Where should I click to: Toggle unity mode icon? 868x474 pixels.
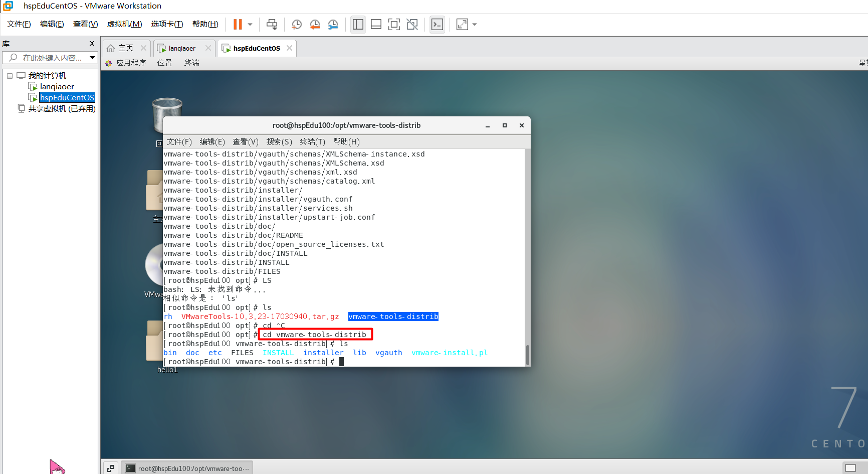point(412,24)
